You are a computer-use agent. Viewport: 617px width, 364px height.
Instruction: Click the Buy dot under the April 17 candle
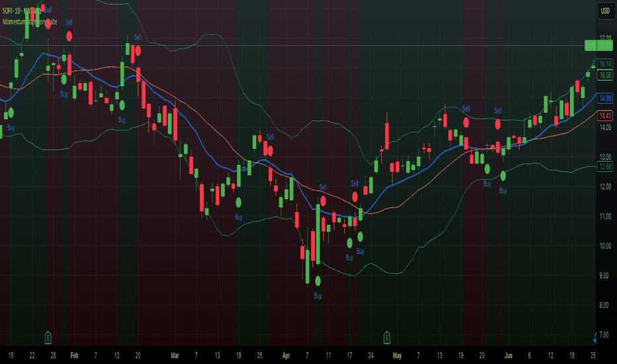(x=350, y=243)
